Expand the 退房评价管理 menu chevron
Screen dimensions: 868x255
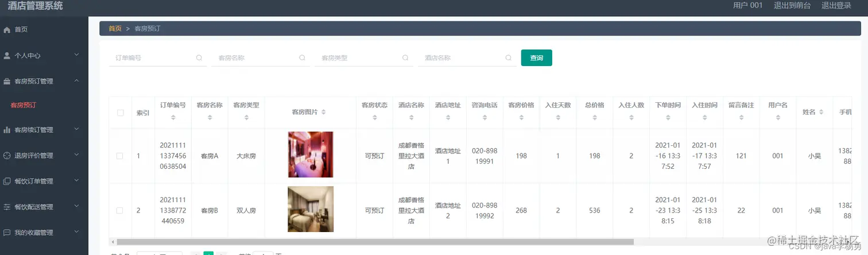pyautogui.click(x=77, y=155)
